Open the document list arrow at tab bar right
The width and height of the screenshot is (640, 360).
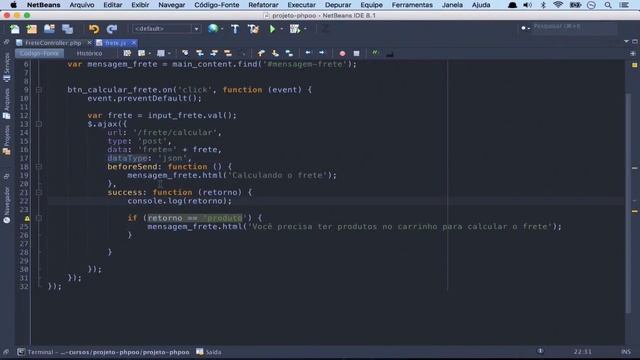626,42
